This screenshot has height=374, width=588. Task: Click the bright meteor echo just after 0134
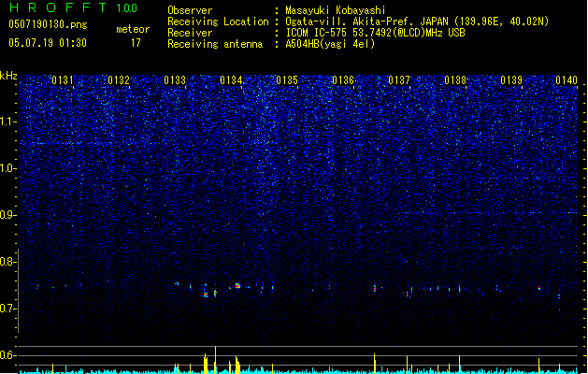(237, 286)
